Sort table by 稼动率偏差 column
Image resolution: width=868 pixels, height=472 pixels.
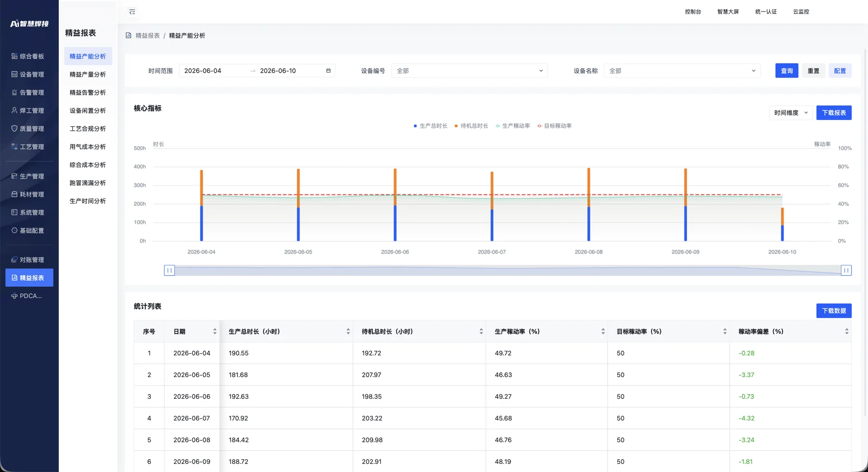tap(846, 332)
